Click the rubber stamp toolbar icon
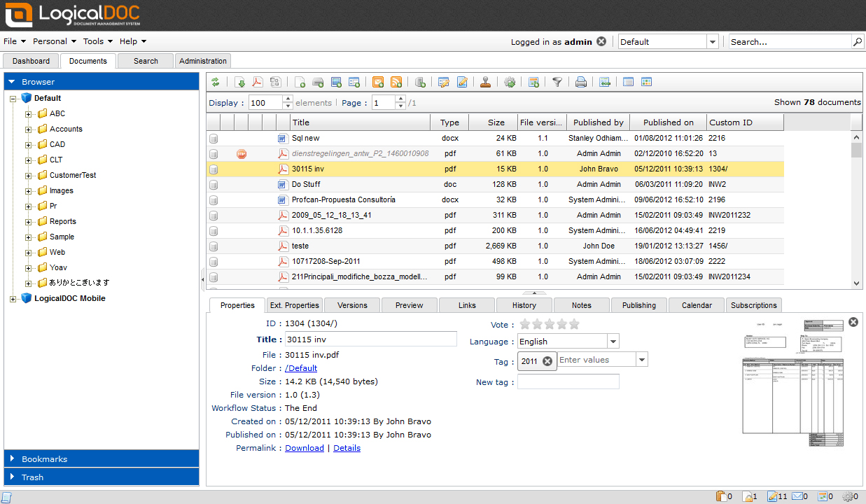866x504 pixels. [485, 82]
